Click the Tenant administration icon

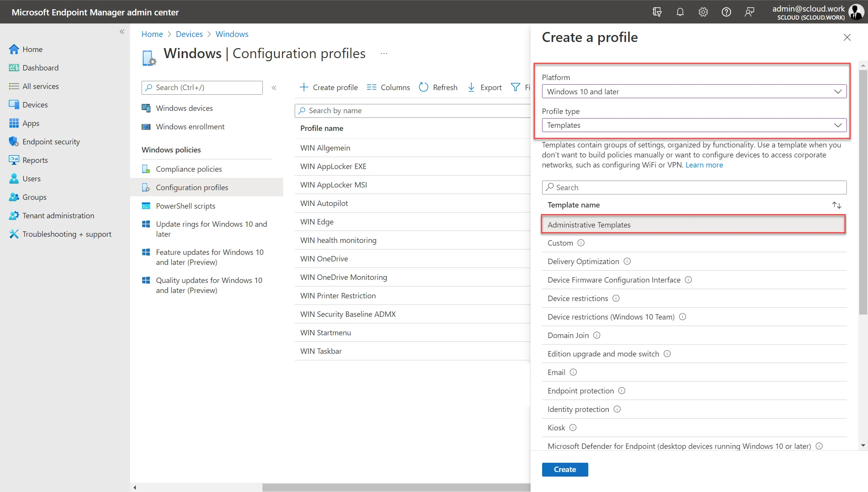pyautogui.click(x=14, y=215)
